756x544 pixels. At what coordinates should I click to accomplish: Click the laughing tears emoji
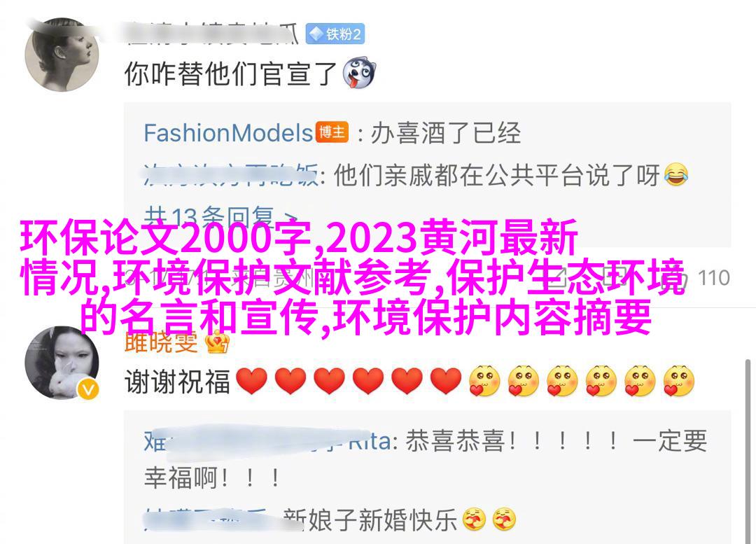tap(676, 174)
